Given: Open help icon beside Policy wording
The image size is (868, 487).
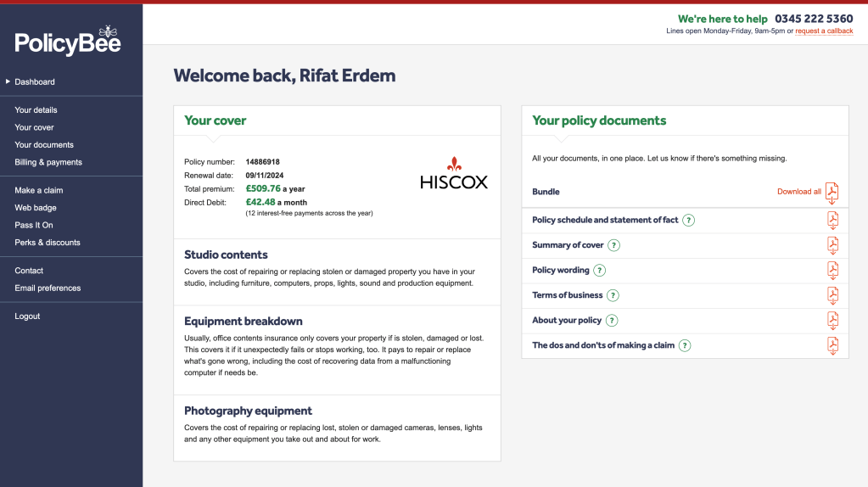Looking at the screenshot, I should click(x=600, y=270).
